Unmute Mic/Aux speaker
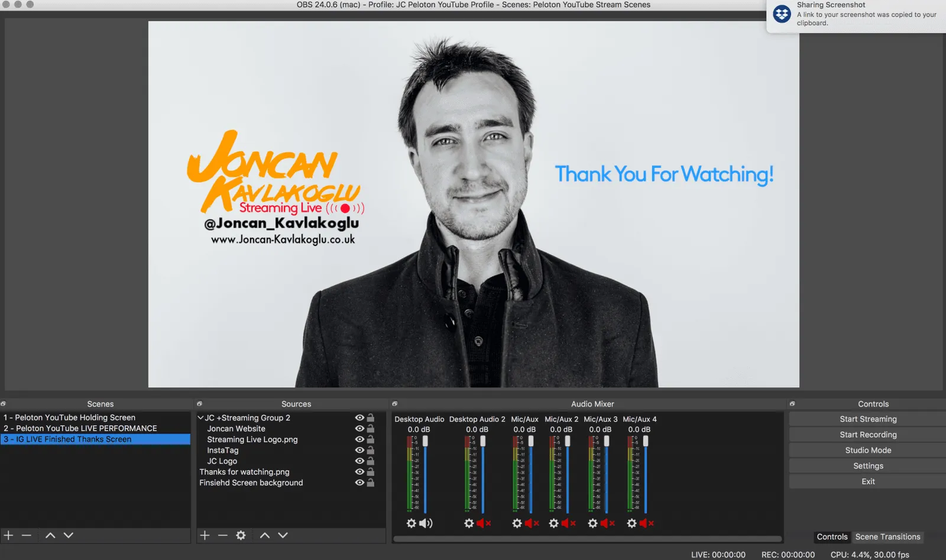Viewport: 946px width, 560px height. [532, 523]
